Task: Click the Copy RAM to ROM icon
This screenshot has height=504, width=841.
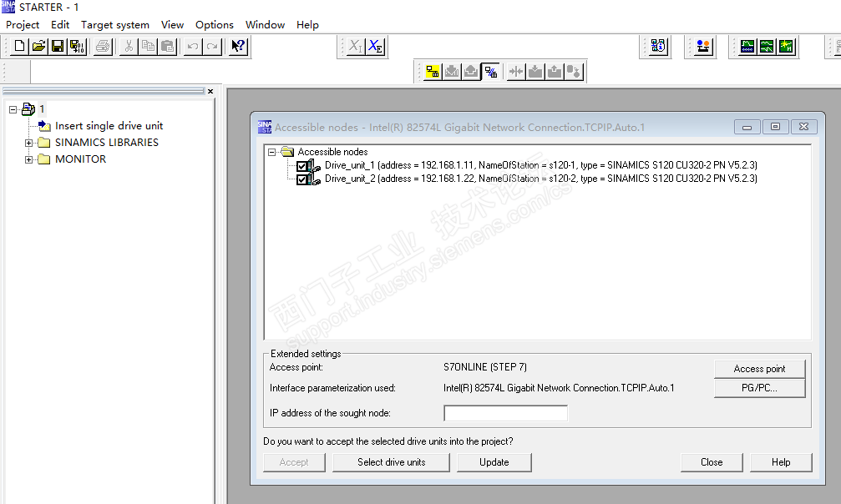Action: [574, 71]
